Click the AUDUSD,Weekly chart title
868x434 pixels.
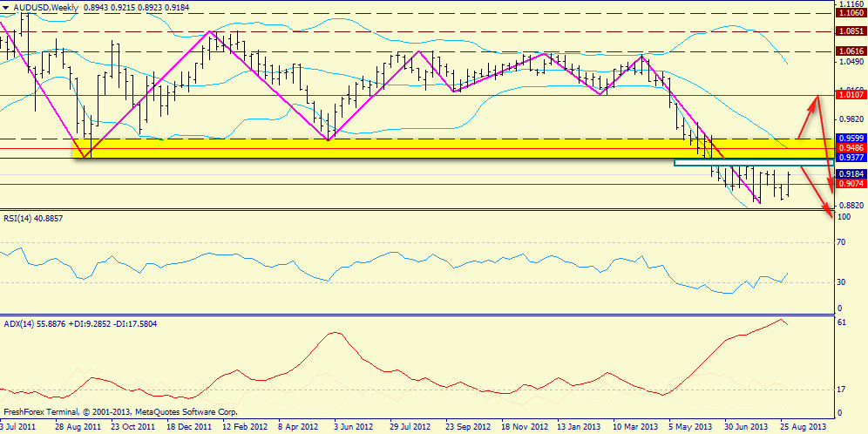point(45,7)
